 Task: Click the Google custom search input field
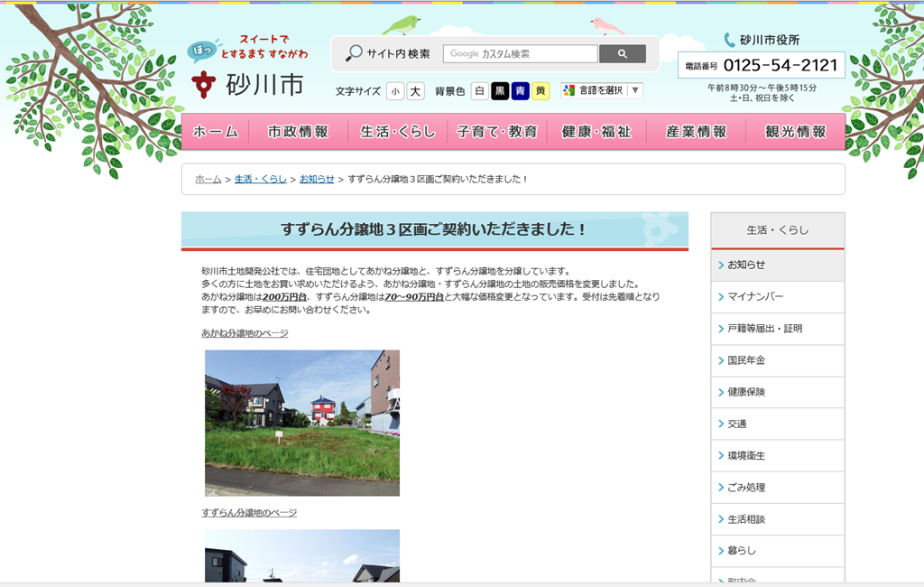[520, 54]
